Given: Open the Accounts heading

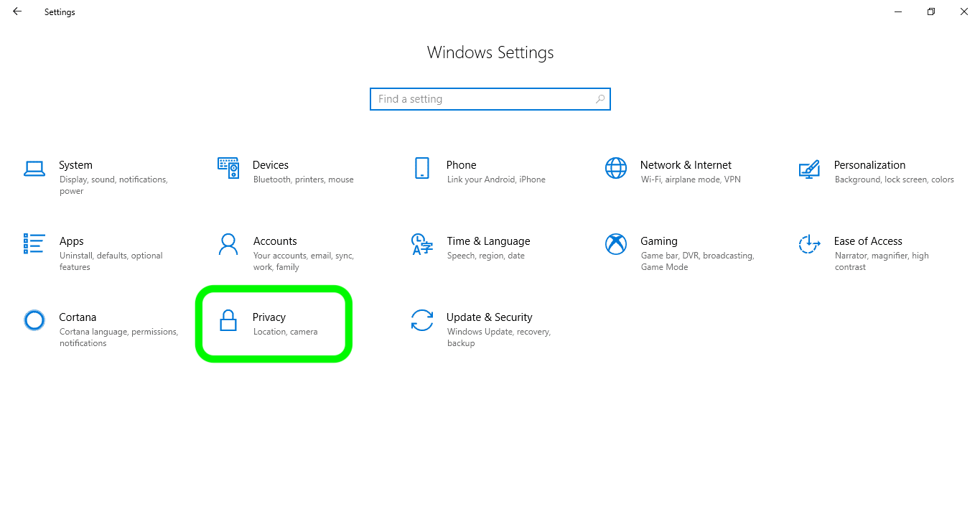Looking at the screenshot, I should [x=275, y=241].
